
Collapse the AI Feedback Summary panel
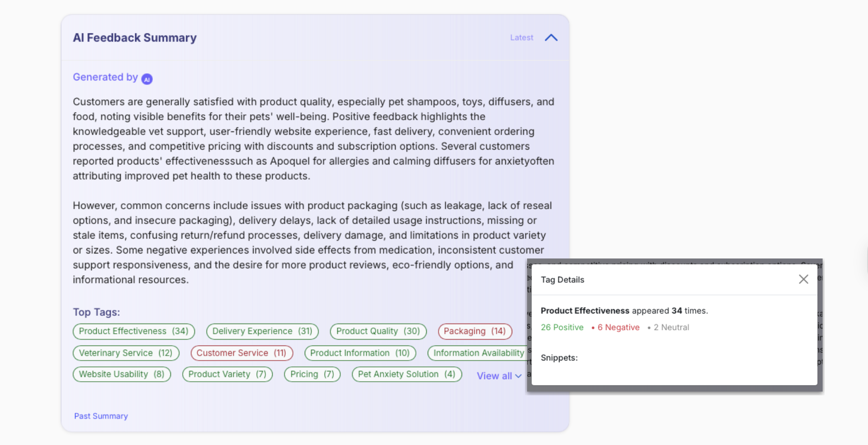point(551,37)
